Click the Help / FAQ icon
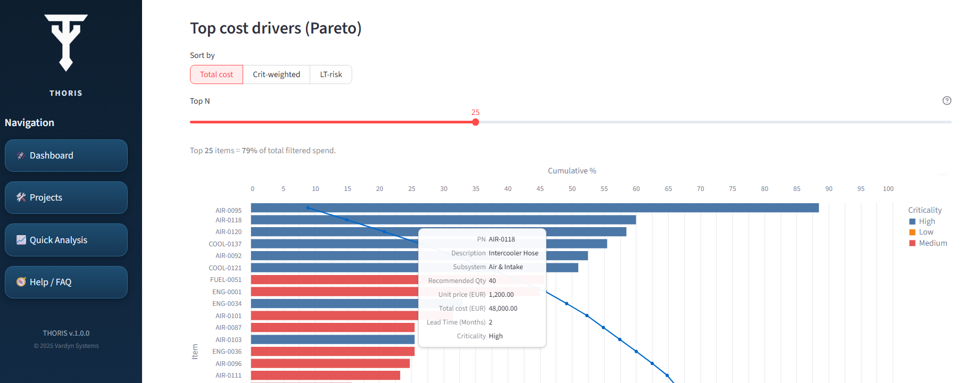The height and width of the screenshot is (383, 980). 21,282
